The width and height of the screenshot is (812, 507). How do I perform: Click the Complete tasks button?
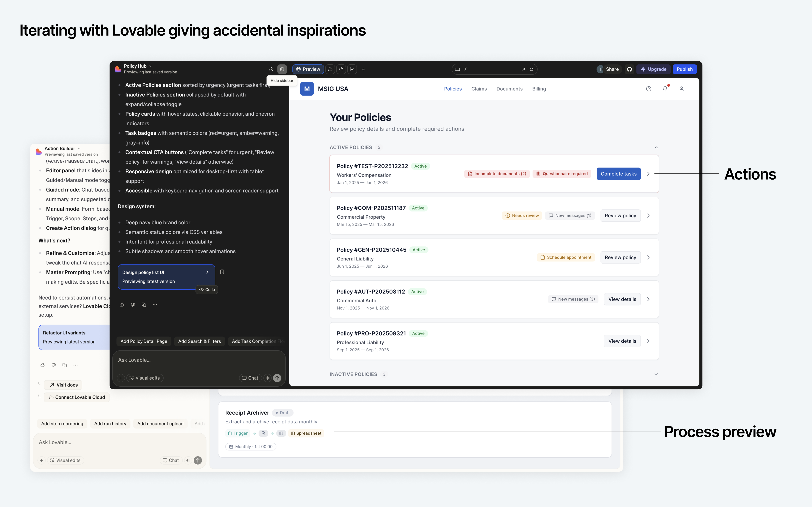[618, 174]
